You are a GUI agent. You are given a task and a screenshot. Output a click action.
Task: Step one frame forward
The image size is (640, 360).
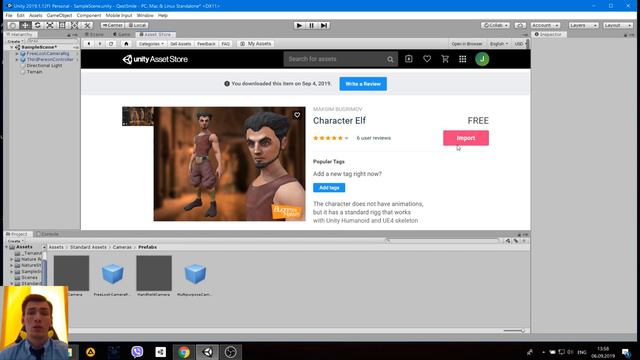click(x=324, y=25)
